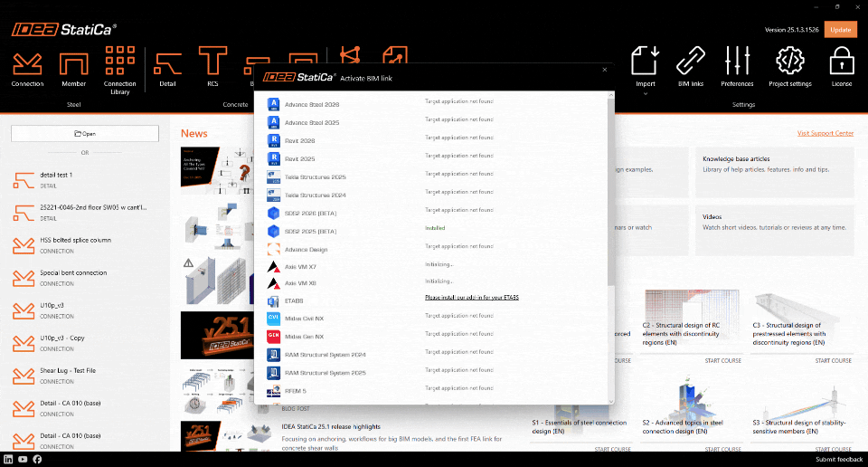Open the License padlock icon

(842, 61)
